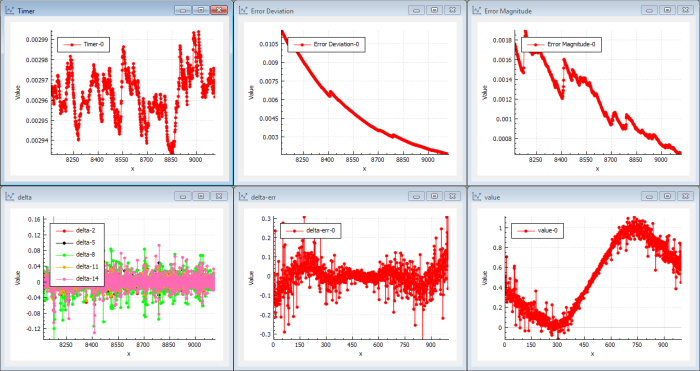This screenshot has height=371, width=700.
Task: Click the x axis label in value plot
Action: [592, 354]
